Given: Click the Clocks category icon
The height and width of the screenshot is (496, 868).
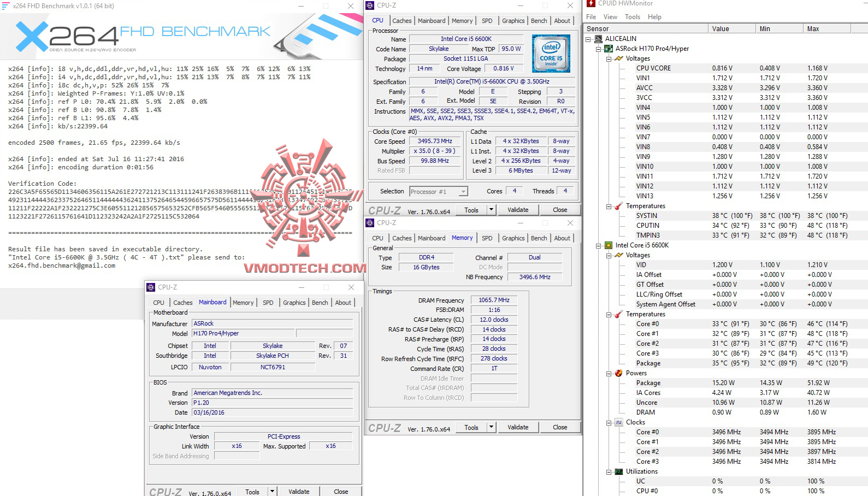Looking at the screenshot, I should coord(619,422).
